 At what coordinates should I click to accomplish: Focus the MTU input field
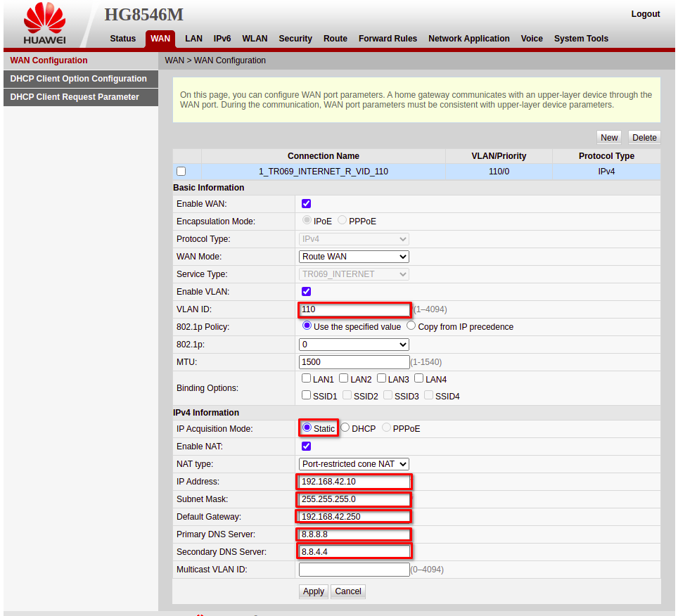354,362
